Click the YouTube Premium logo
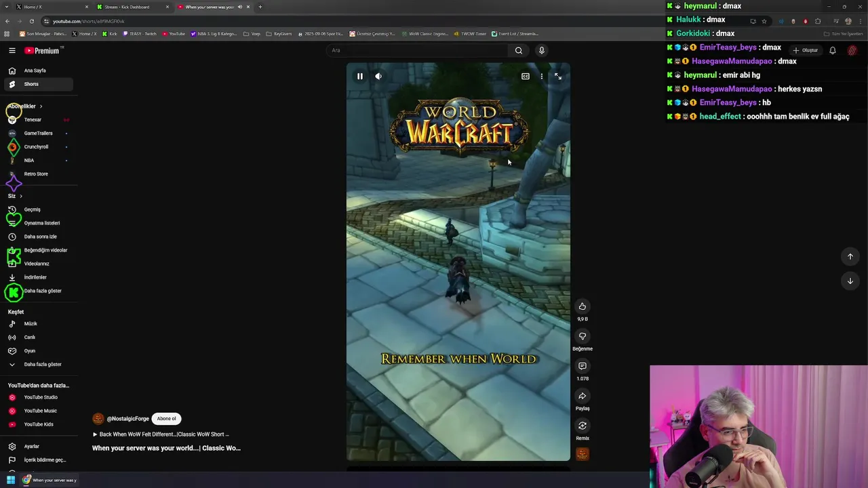Viewport: 868px width, 488px height. 43,51
